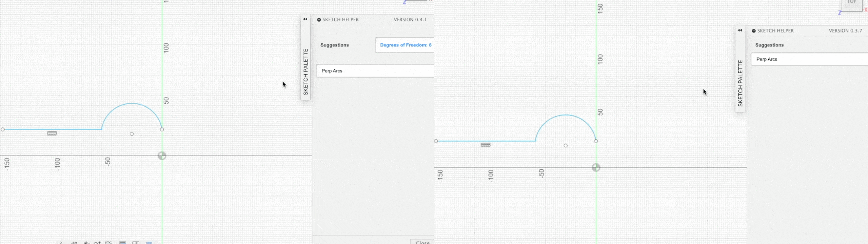Pick the arc center point in the right sketch

pos(566,146)
